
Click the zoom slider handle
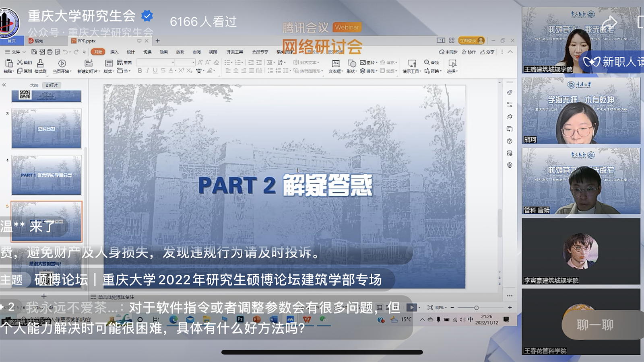tap(476, 308)
